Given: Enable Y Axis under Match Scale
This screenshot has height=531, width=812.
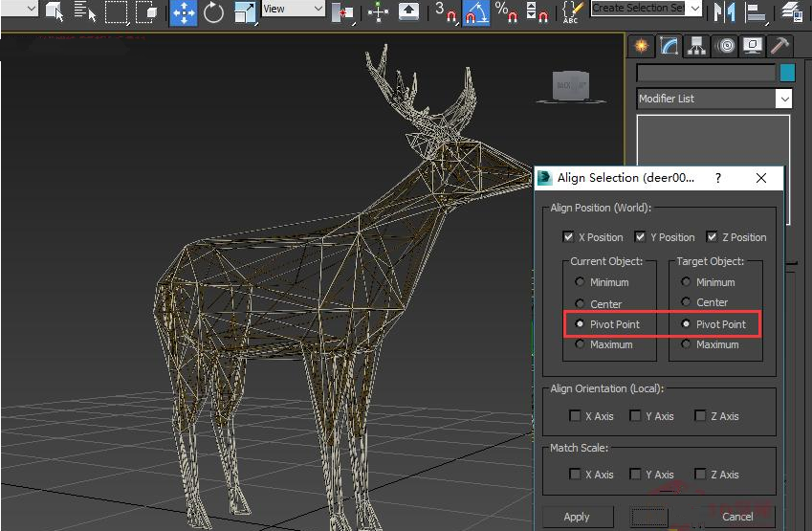Looking at the screenshot, I should (x=635, y=474).
